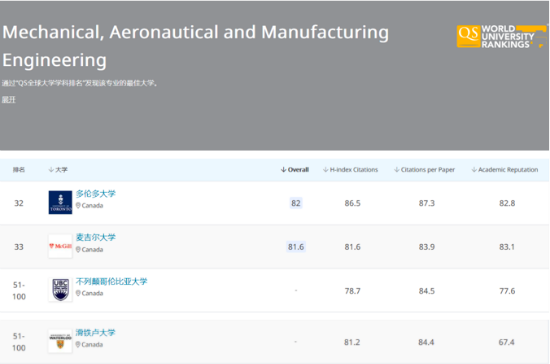Image resolution: width=550 pixels, height=364 pixels.
Task: Click the UBC crest logo
Action: pos(60,290)
